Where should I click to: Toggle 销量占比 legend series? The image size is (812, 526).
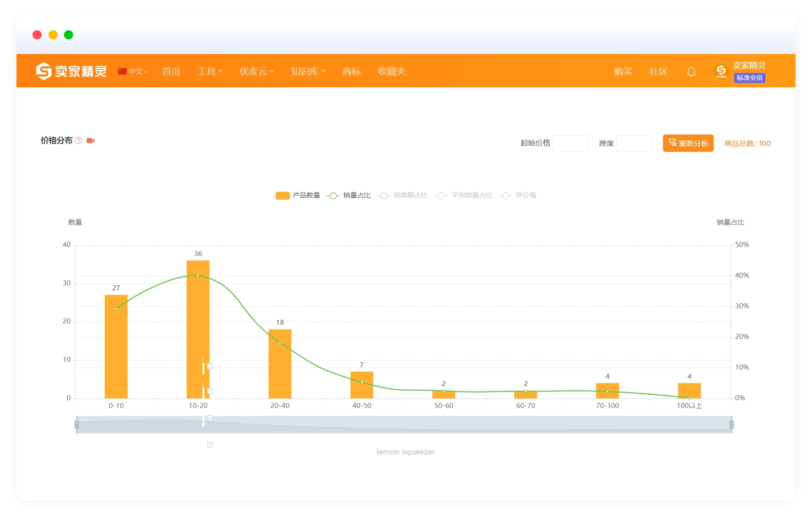pyautogui.click(x=348, y=195)
